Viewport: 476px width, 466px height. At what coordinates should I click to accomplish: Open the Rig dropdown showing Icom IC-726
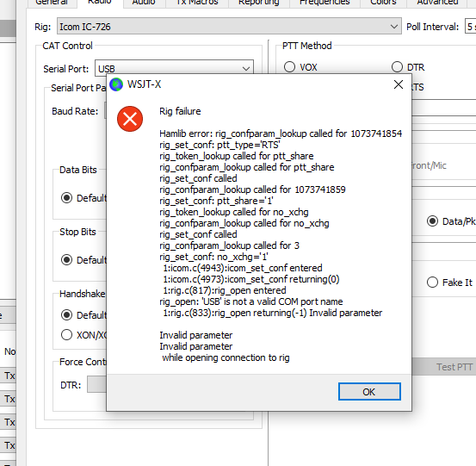tap(229, 27)
